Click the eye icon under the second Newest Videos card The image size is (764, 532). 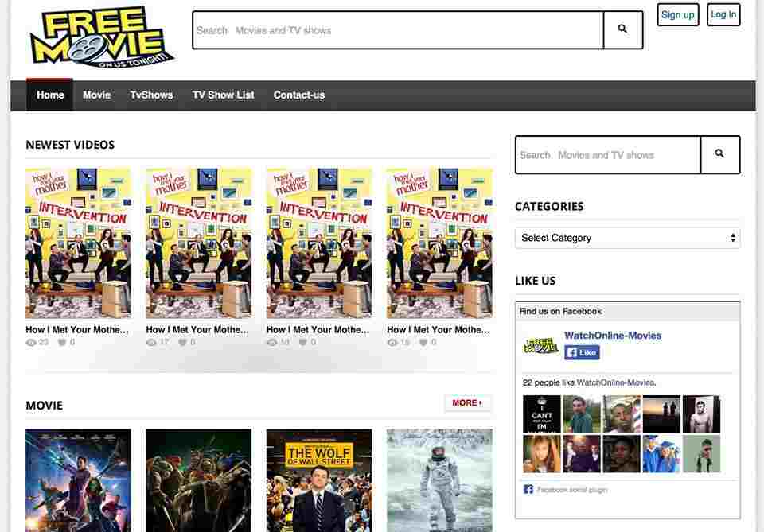tap(151, 342)
